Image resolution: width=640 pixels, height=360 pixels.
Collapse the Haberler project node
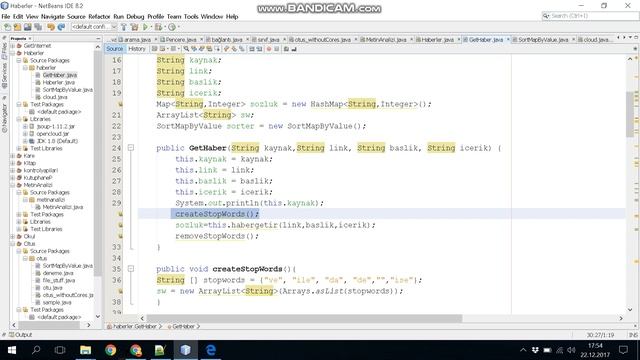(13, 53)
